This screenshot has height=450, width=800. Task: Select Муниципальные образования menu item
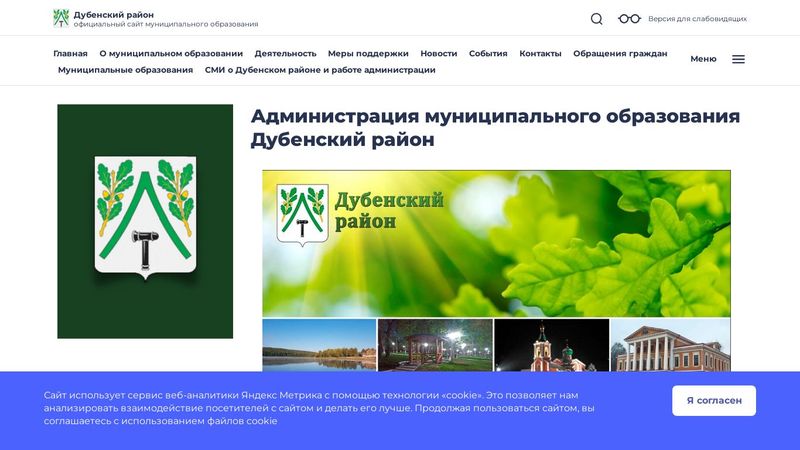125,70
